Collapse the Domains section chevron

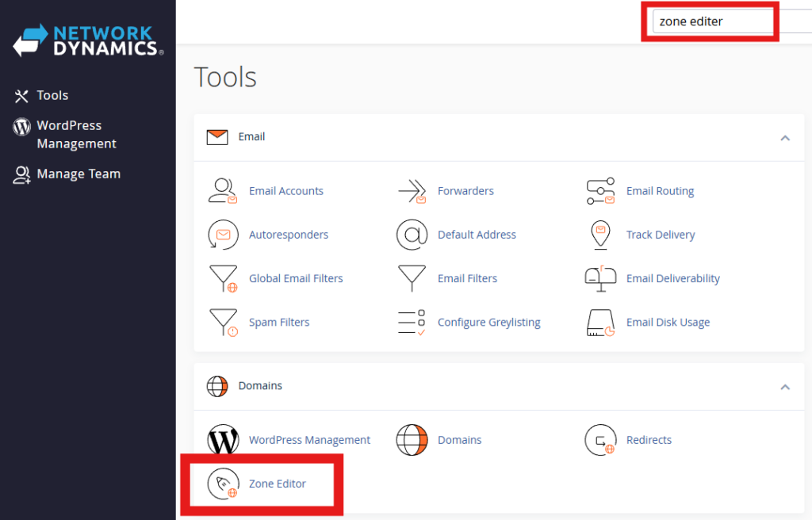(784, 387)
